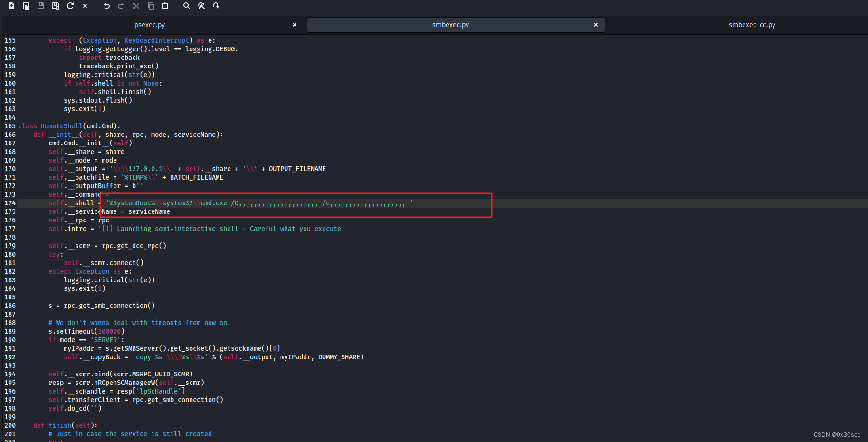
Task: Click the Go to line arrow icon
Action: point(216,6)
